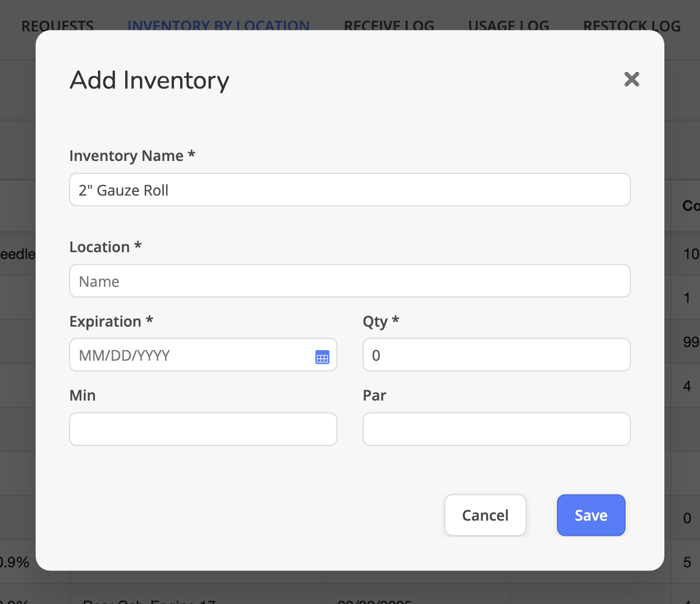Click the Inventory Name field label
700x604 pixels.
(x=132, y=156)
